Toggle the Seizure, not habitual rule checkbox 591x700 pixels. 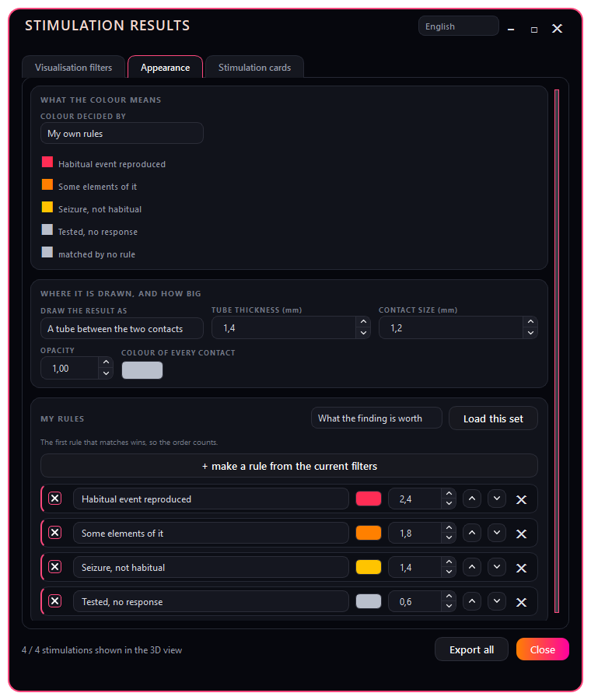(55, 567)
